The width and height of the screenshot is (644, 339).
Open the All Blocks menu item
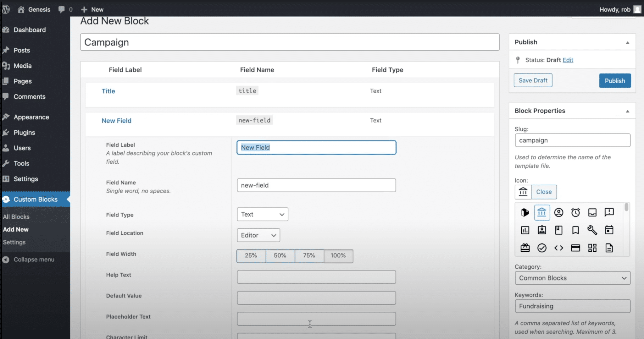16,216
